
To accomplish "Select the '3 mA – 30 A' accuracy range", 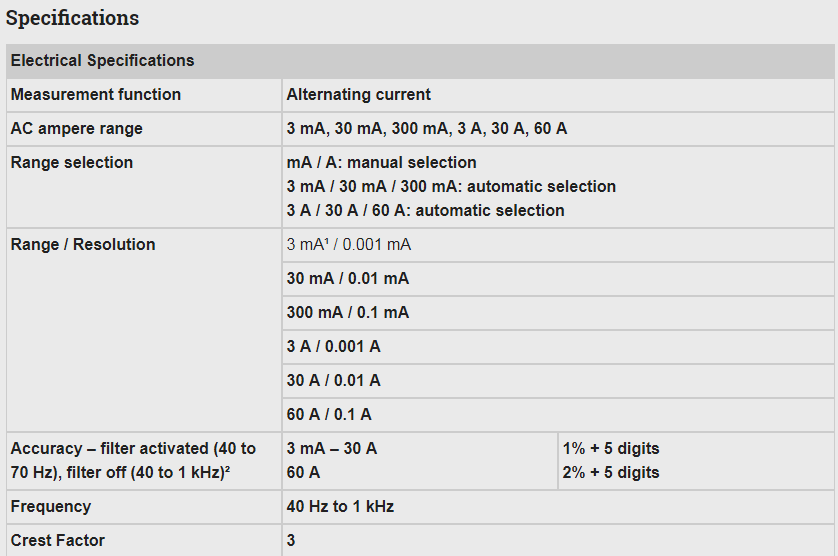I will tap(331, 448).
